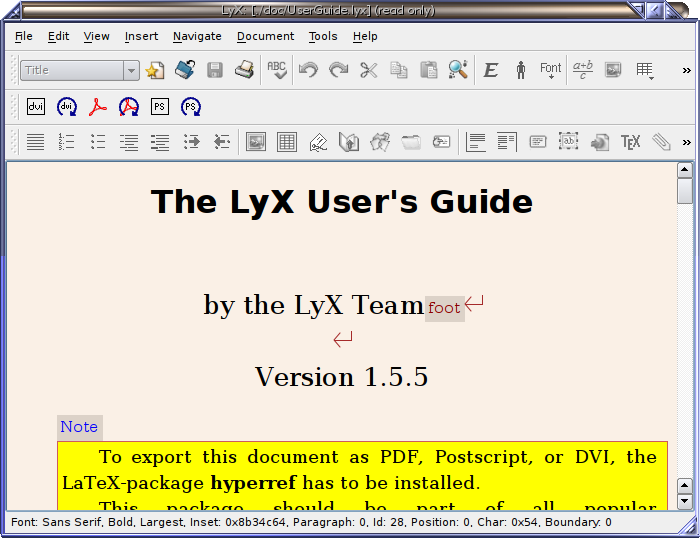
Task: Collapse the Note inset label
Action: tap(79, 427)
